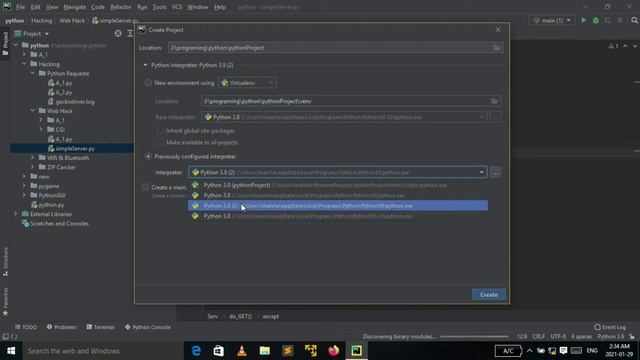640x360 pixels.
Task: Open Firefox from taskbar
Action: pos(333,351)
